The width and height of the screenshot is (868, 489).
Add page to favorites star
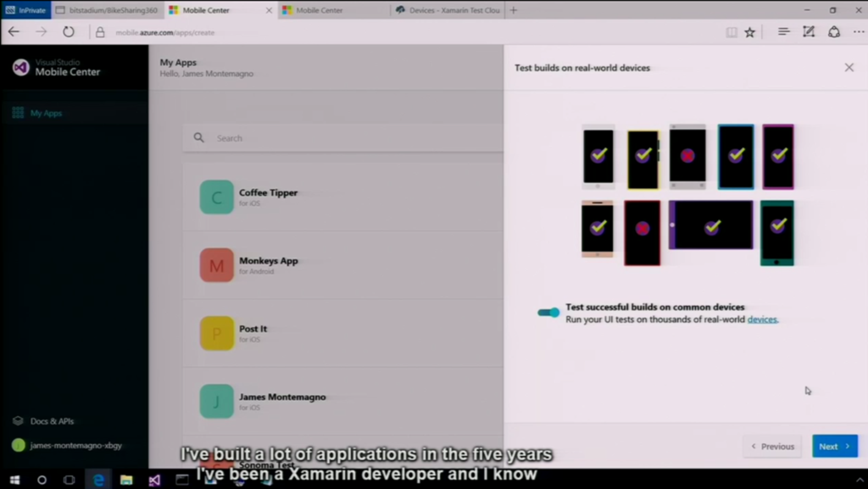pyautogui.click(x=749, y=33)
